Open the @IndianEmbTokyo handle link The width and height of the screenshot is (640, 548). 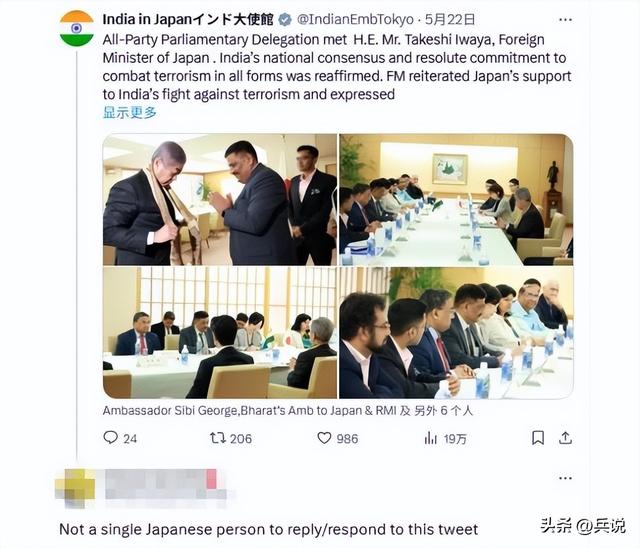[x=355, y=20]
